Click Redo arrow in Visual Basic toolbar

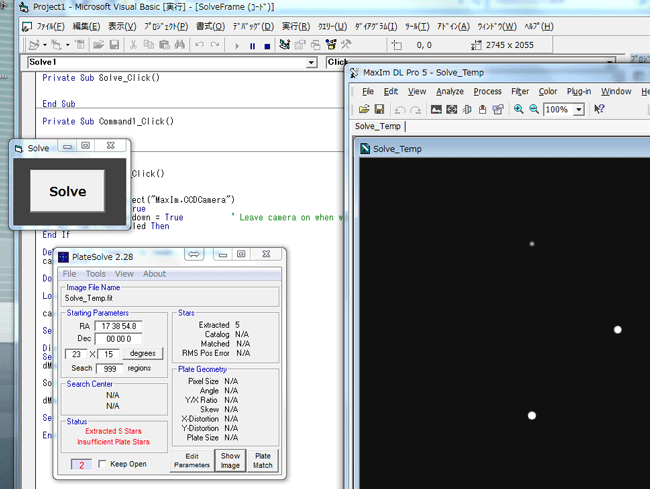tap(215, 45)
